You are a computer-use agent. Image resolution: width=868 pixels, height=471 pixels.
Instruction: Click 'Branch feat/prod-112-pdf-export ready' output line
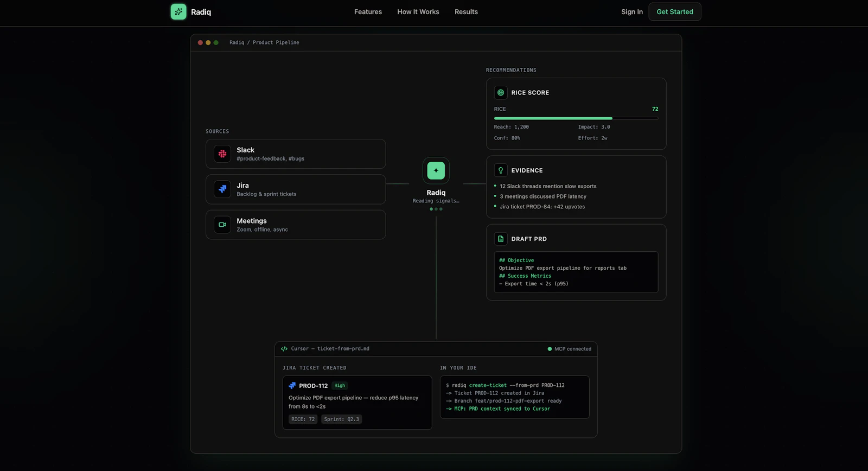(x=503, y=401)
